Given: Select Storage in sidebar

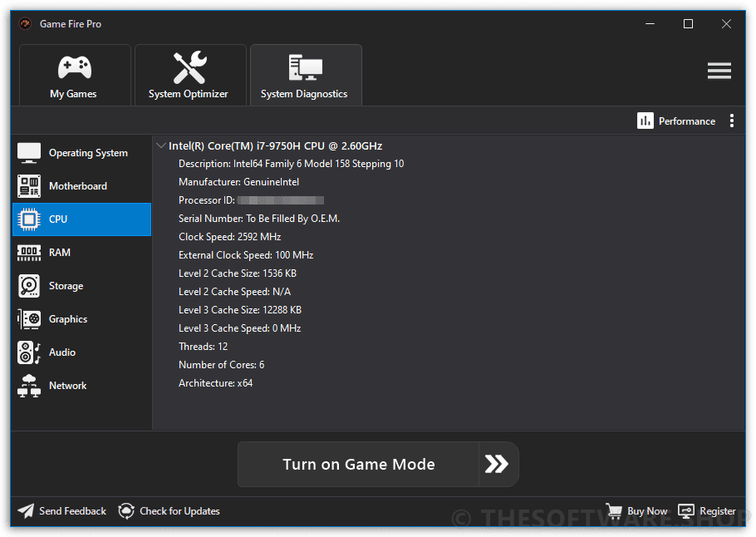Looking at the screenshot, I should pyautogui.click(x=81, y=286).
